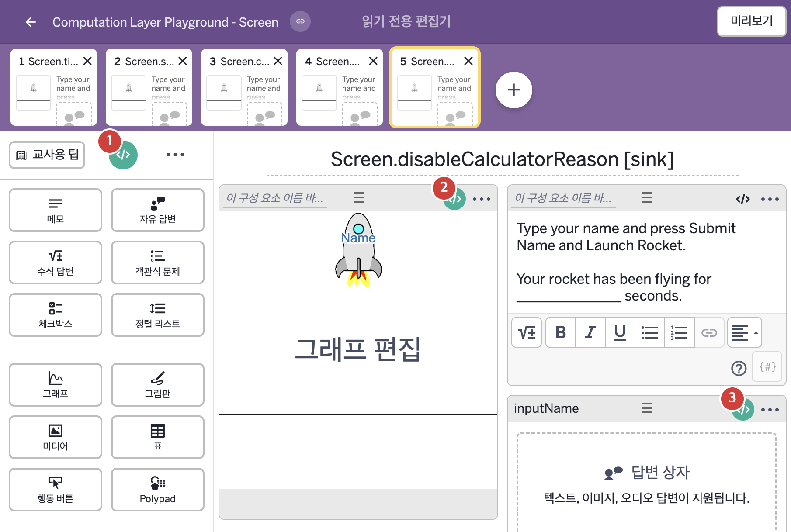
Task: Add a 객관식 문제 multiple choice component
Action: pyautogui.click(x=158, y=263)
